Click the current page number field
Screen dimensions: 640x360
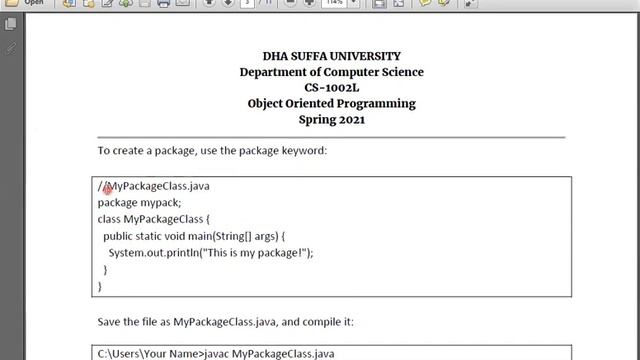(x=247, y=3)
